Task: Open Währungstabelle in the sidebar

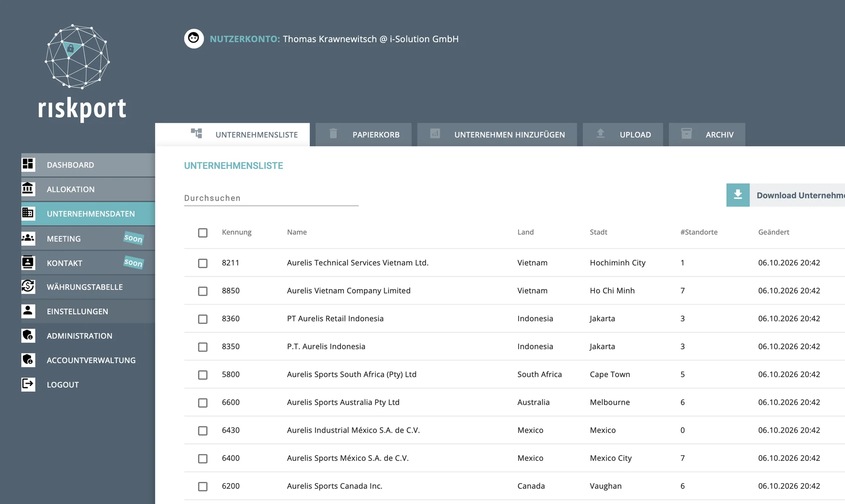Action: pyautogui.click(x=88, y=287)
